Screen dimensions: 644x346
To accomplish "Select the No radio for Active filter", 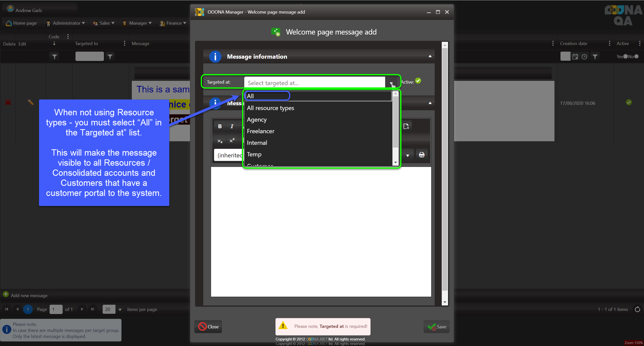I will pos(636,56).
